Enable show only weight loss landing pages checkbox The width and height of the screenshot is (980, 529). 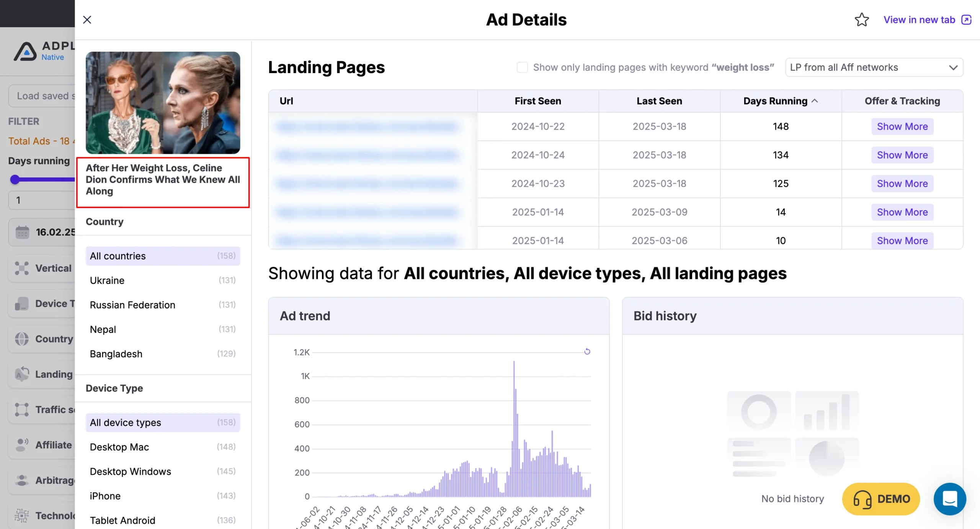[x=522, y=67]
